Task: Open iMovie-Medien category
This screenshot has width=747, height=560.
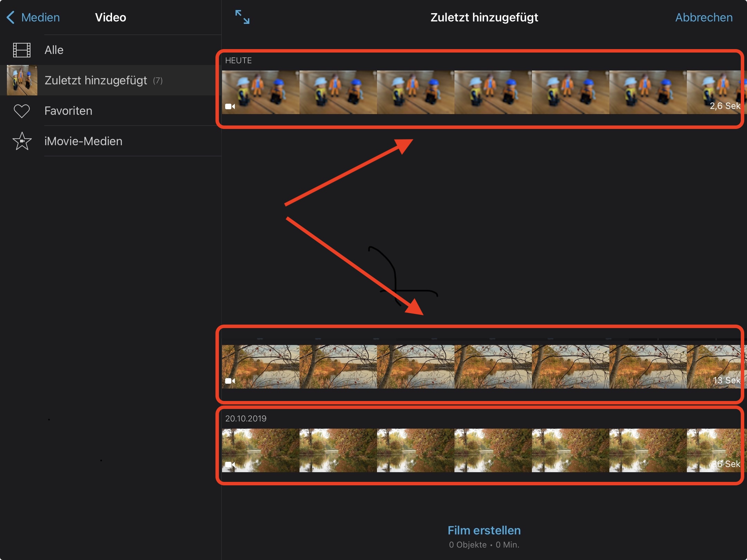Action: (83, 141)
